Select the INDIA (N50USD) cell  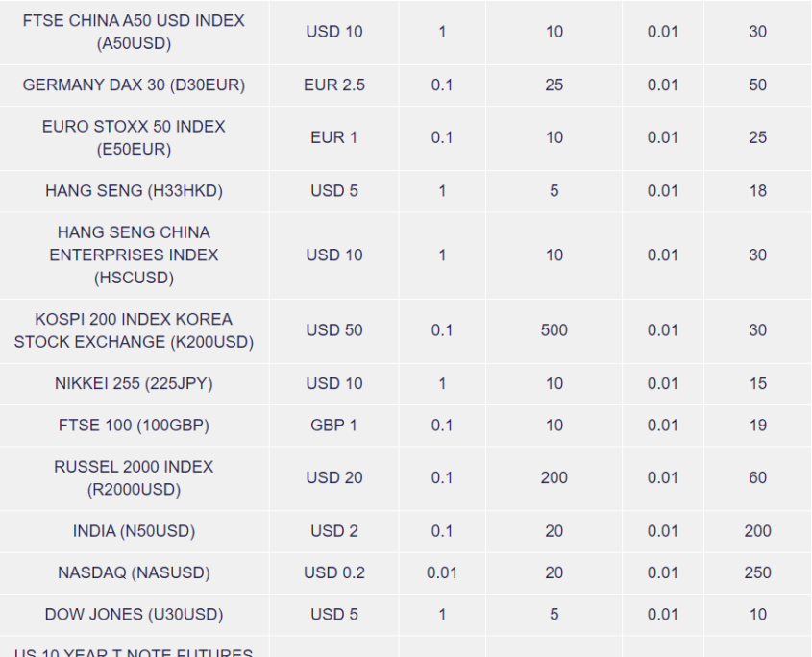pyautogui.click(x=134, y=531)
